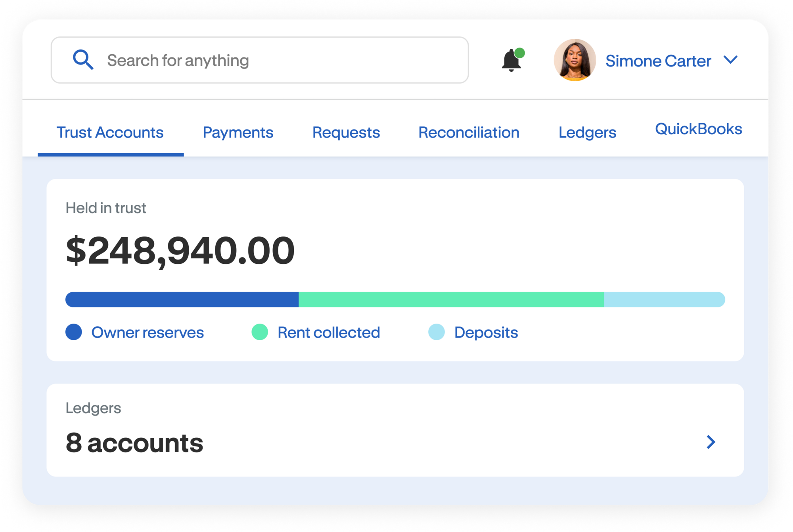Viewport: 793px width, 532px height.
Task: Click the 8 accounts text
Action: (134, 443)
